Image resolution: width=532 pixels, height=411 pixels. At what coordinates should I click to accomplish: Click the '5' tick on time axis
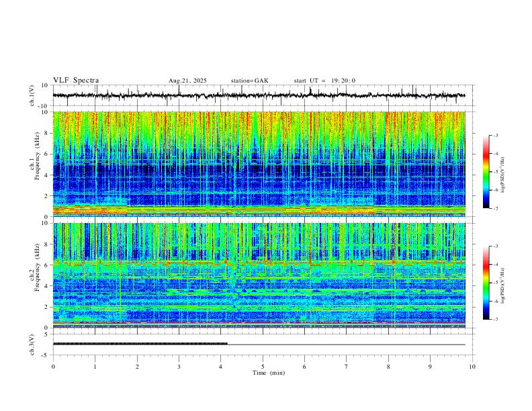(263, 367)
